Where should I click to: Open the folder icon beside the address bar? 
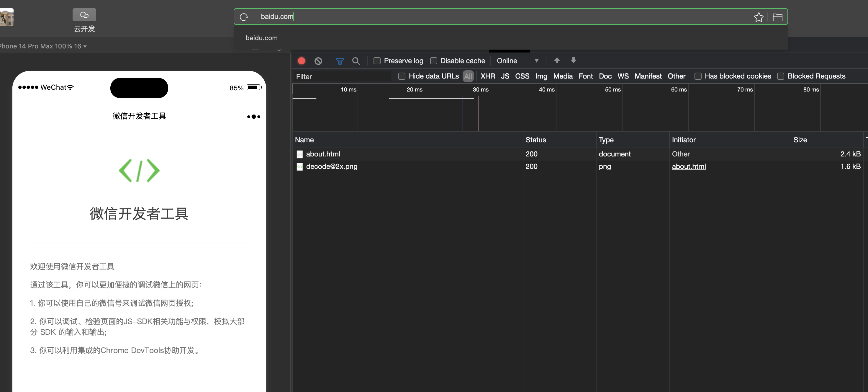coord(777,17)
